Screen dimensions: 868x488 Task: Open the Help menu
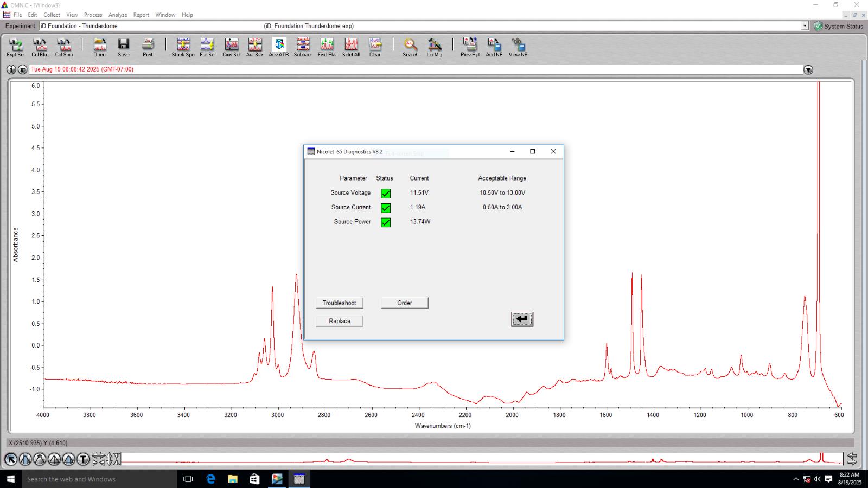pyautogui.click(x=187, y=15)
